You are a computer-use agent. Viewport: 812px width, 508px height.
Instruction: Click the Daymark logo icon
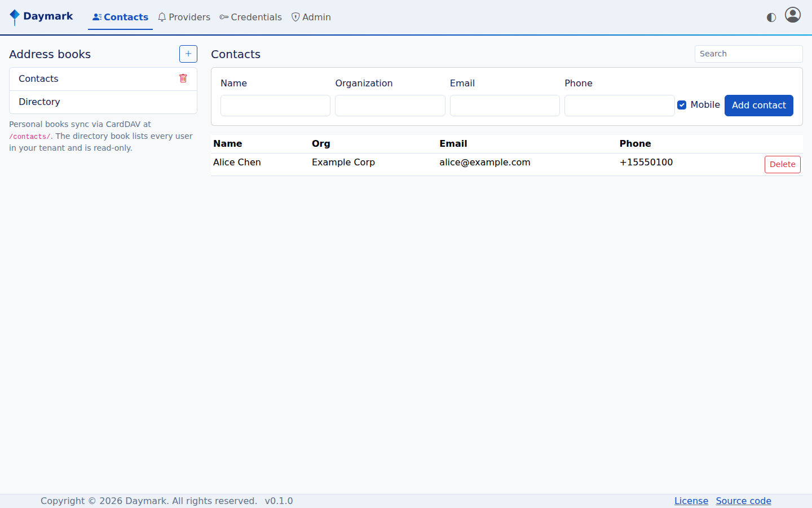[15, 17]
